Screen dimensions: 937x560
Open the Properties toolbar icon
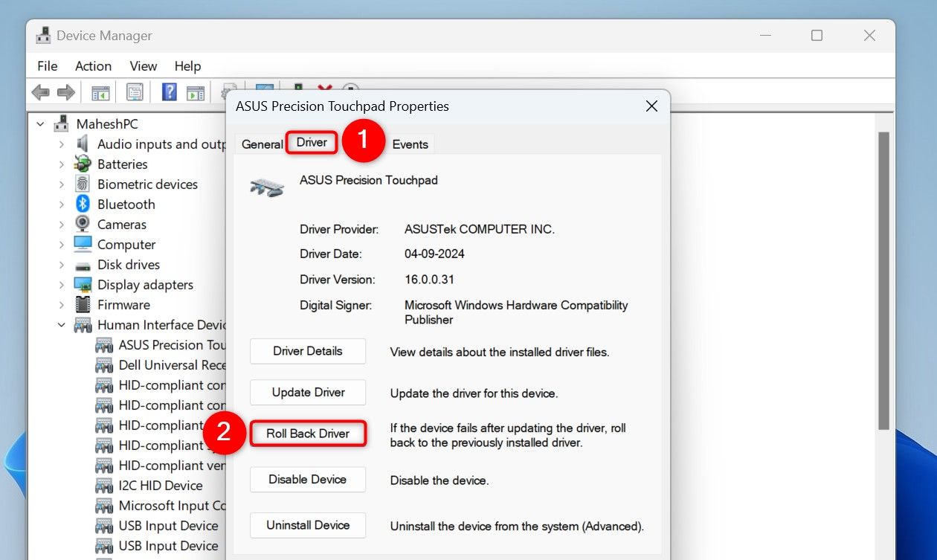pyautogui.click(x=135, y=92)
